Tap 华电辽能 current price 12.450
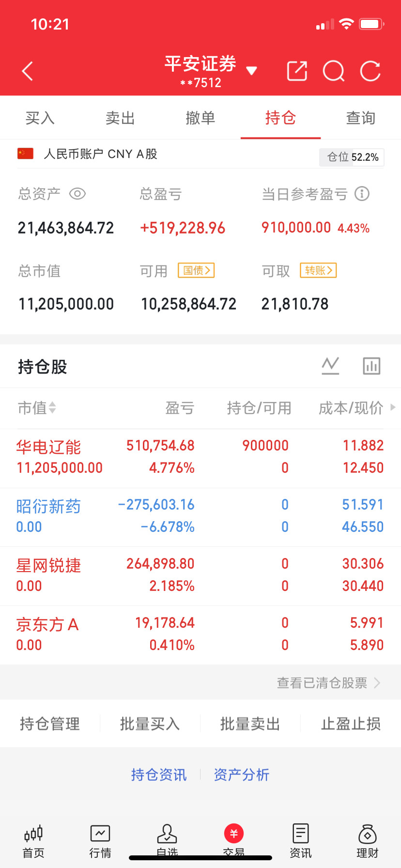Viewport: 401px width, 868px height. (x=363, y=468)
